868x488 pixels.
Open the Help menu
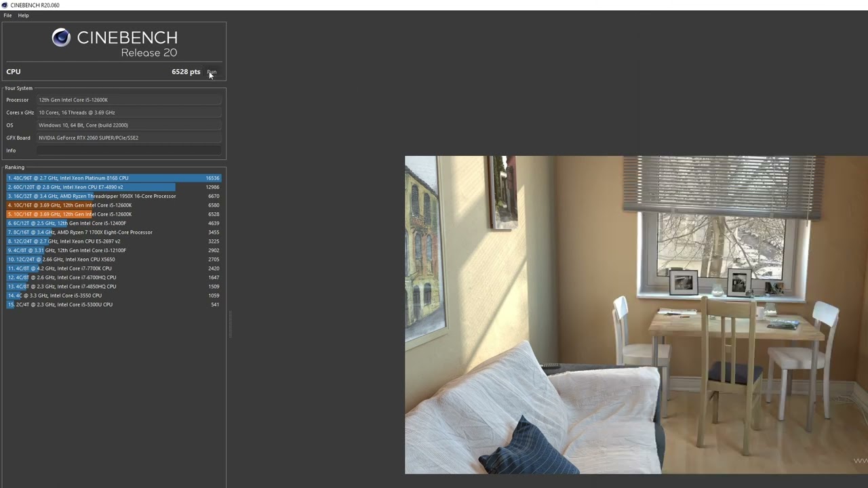click(x=23, y=15)
